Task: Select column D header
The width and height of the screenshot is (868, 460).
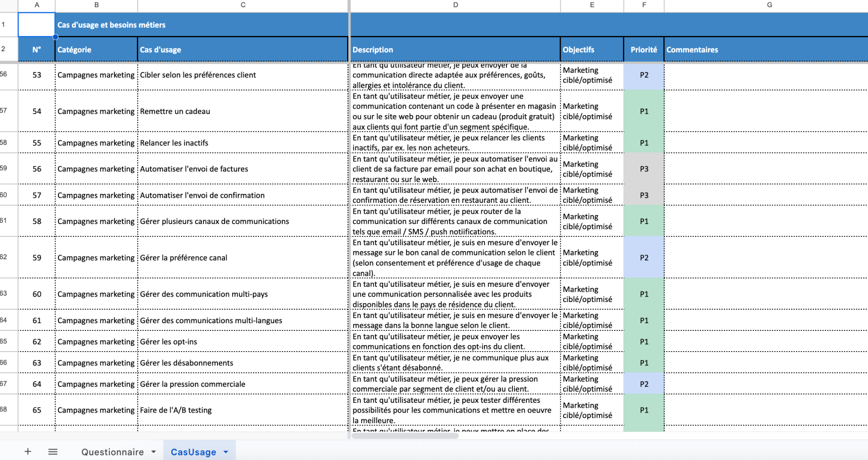Action: coord(455,5)
